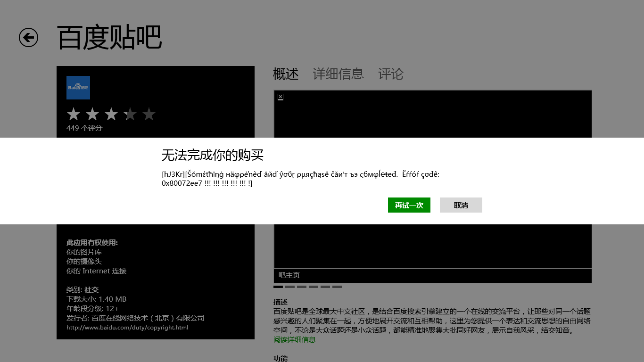Click the 你的摄像头 permission entry
Screen dimensions: 644x362
pos(84,262)
